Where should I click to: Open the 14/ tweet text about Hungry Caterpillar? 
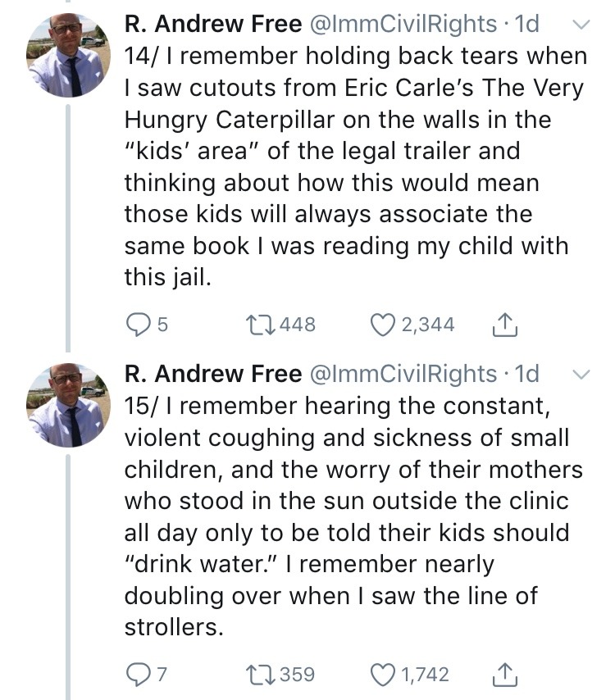(x=353, y=167)
